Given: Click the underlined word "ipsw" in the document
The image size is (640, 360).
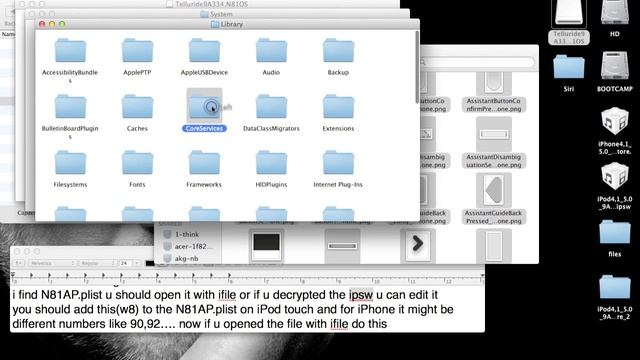Looking at the screenshot, I should click(361, 295).
